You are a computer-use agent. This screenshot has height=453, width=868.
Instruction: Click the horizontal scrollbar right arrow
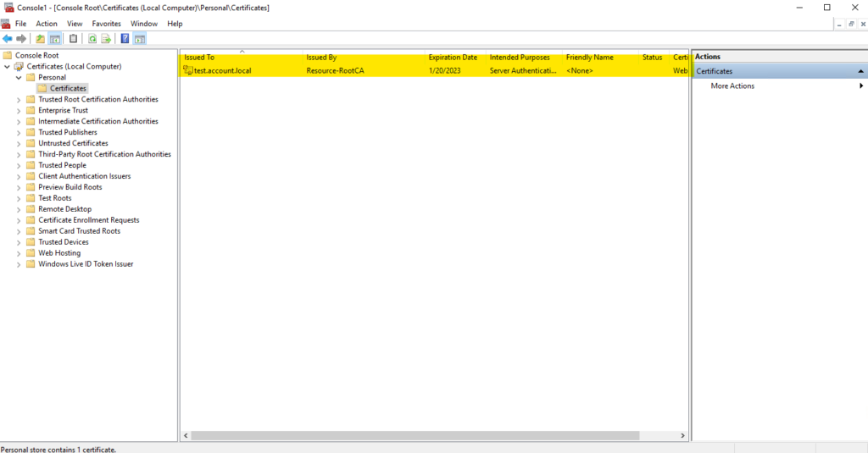tap(683, 436)
